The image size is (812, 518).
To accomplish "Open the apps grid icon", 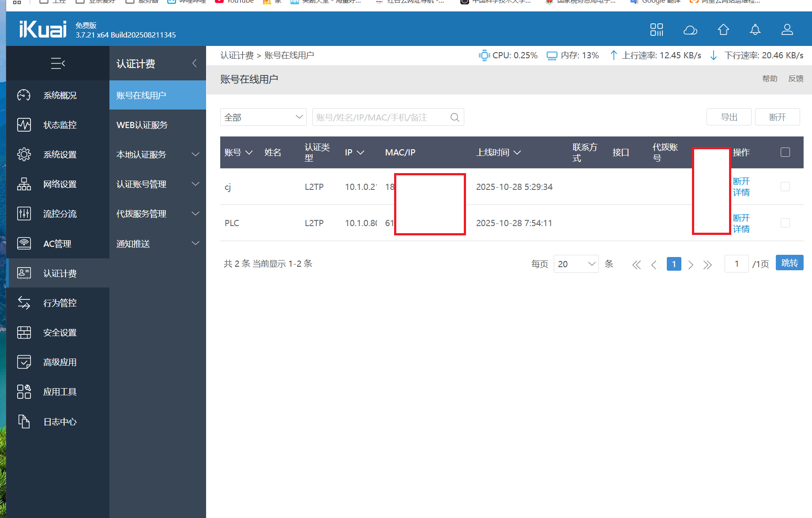I will (x=656, y=30).
